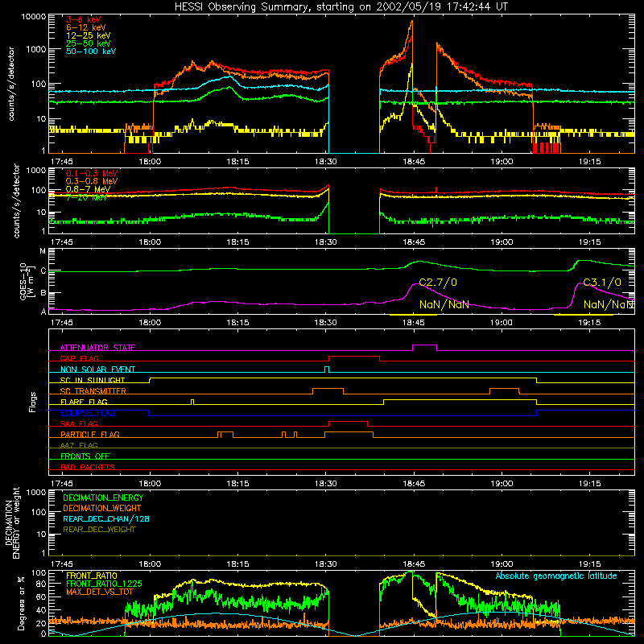Click the M class tick on the GOES axis
Viewport: 644px width, 644px height.
pyautogui.click(x=43, y=251)
